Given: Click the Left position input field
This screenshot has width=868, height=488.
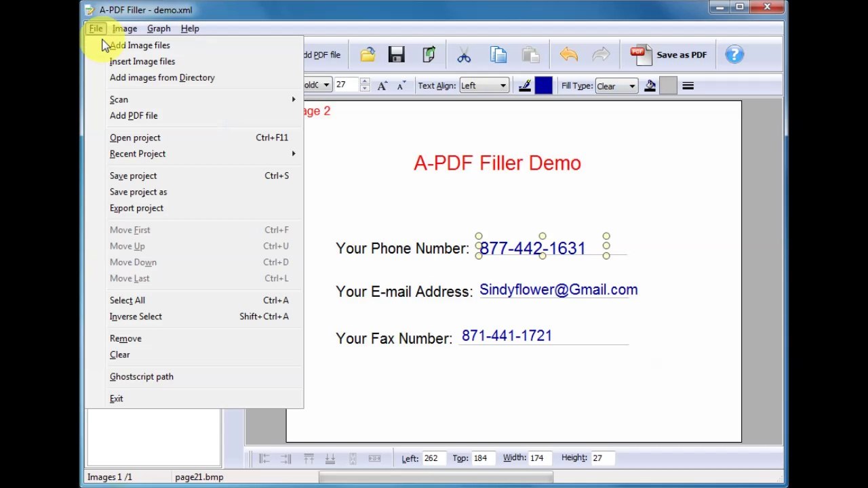Looking at the screenshot, I should [434, 458].
